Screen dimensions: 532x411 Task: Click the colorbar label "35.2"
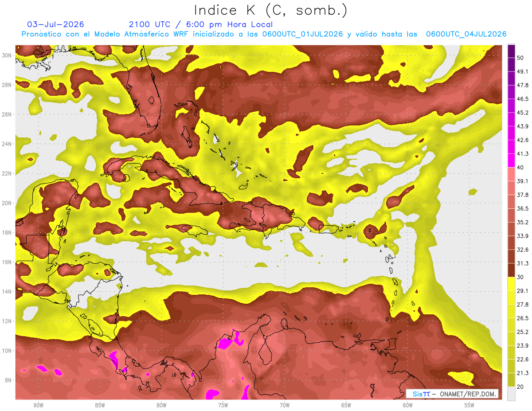pos(523,222)
